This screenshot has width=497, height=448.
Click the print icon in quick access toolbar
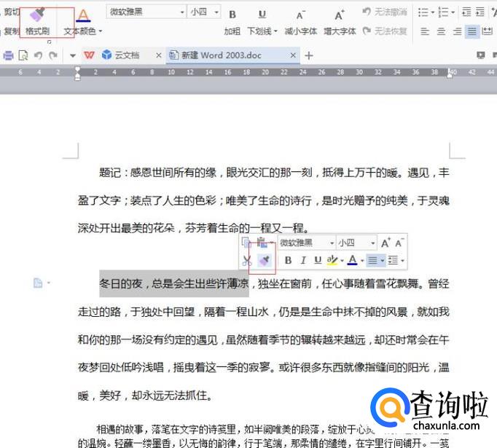(8, 56)
